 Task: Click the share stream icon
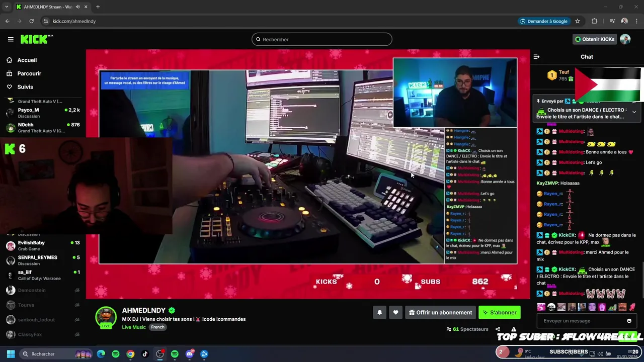coord(498,329)
